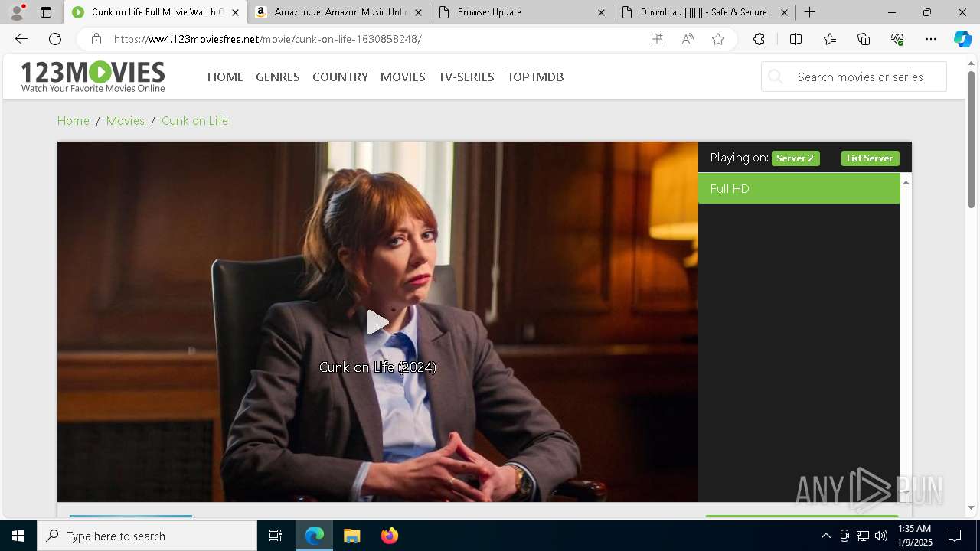Follow the Home breadcrumb link
The image size is (980, 551).
tap(73, 120)
